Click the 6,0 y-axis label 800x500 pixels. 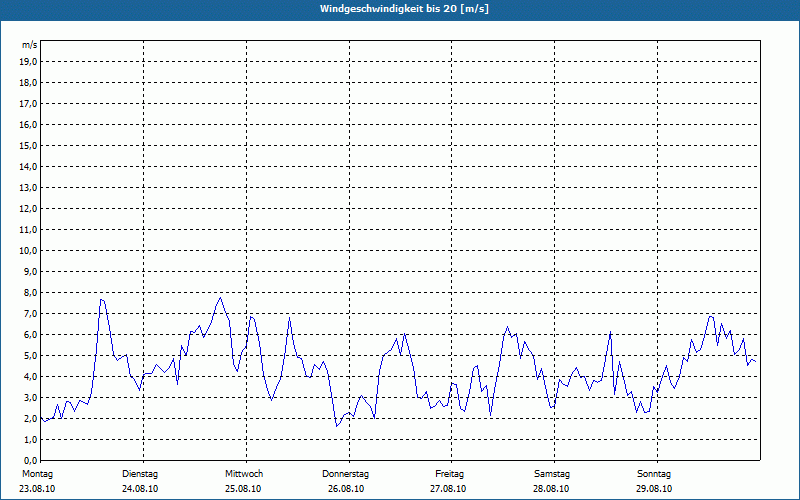[30, 334]
